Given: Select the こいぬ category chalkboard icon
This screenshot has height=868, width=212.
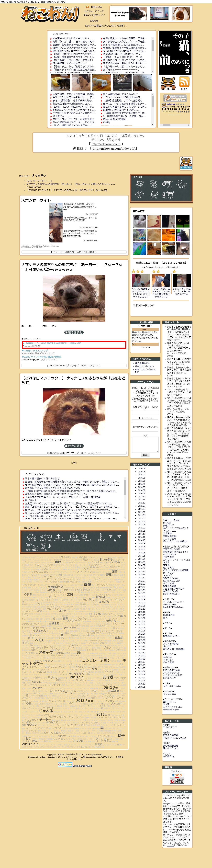Looking at the screenshot, I should click(x=154, y=195).
